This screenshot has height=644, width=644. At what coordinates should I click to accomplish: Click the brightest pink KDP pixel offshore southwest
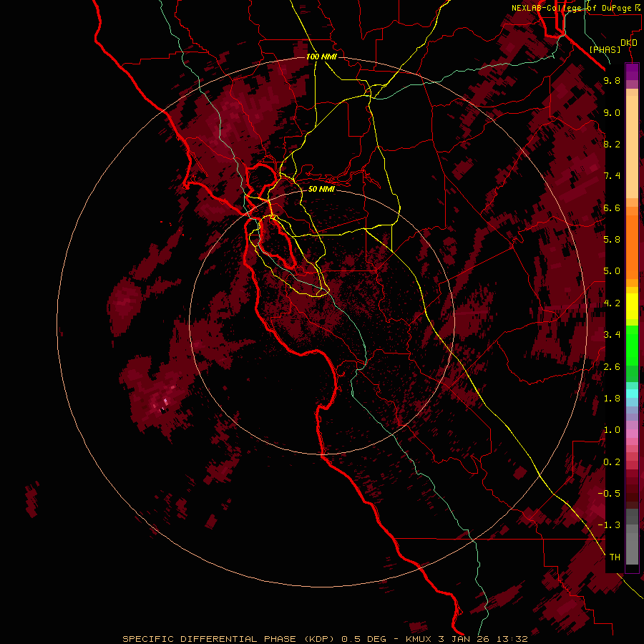pos(166,401)
